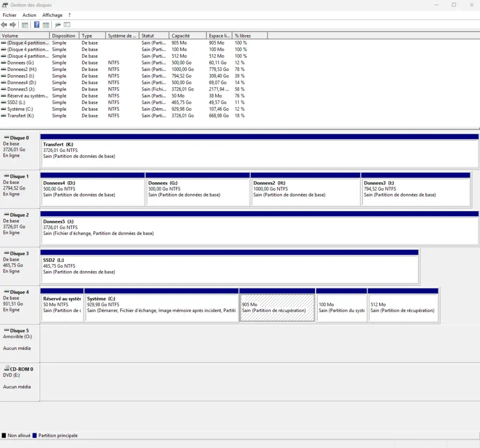Open help via the blue question mark icon
The image size is (480, 448).
click(37, 24)
